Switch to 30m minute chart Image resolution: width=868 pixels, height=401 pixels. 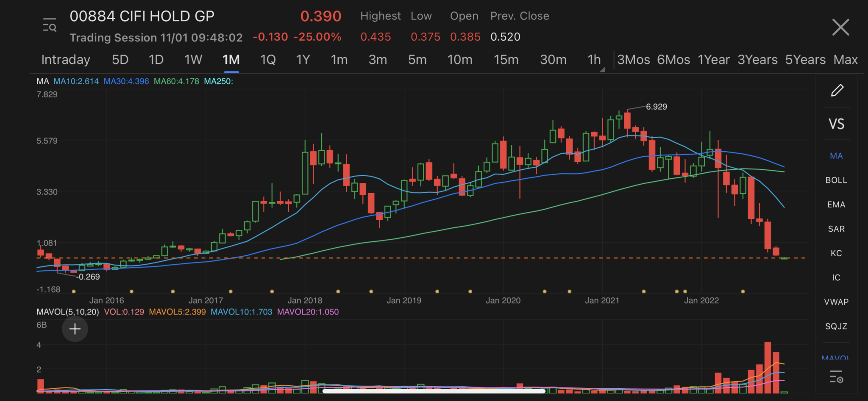pyautogui.click(x=553, y=60)
